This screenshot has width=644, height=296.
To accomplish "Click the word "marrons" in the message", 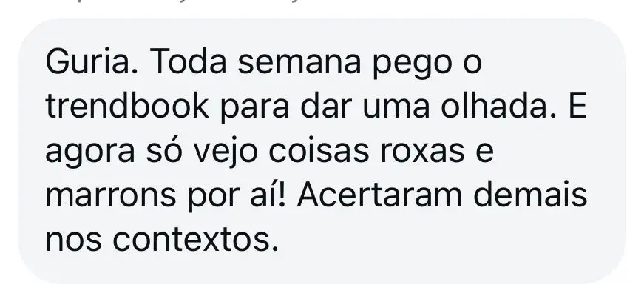I will (111, 195).
